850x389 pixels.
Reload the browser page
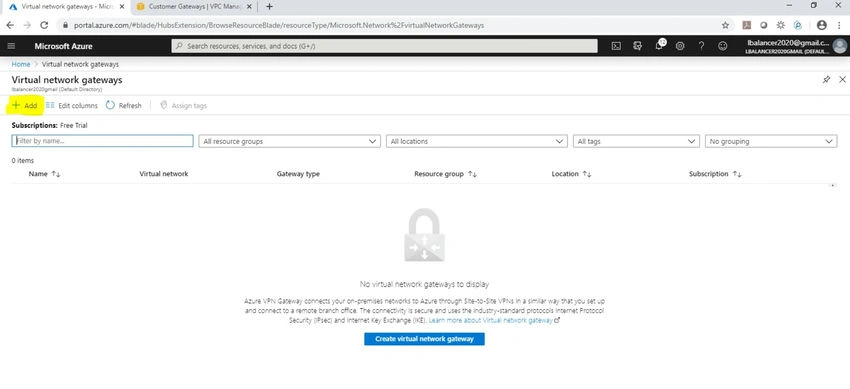tap(44, 25)
